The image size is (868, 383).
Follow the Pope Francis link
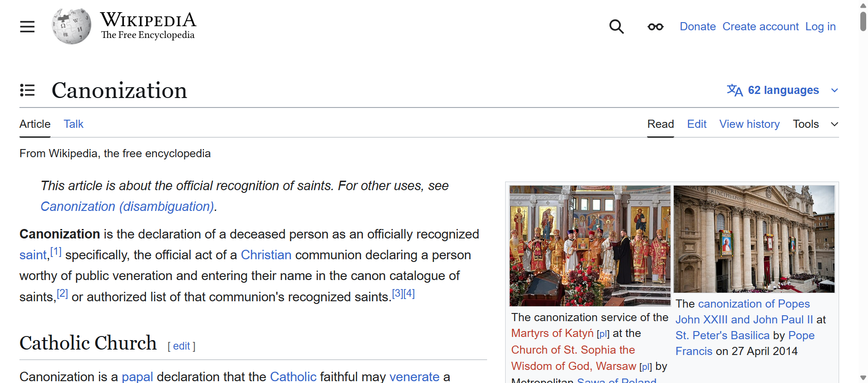[745, 343]
